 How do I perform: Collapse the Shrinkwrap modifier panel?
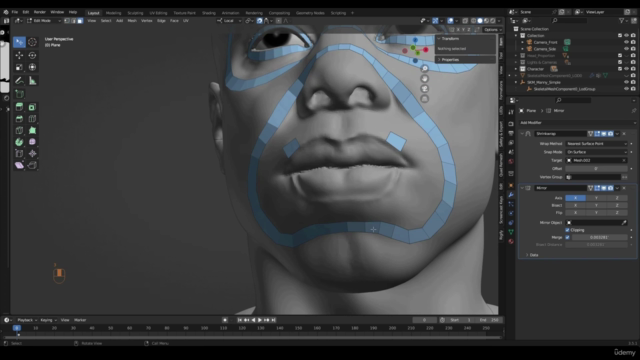[x=522, y=133]
